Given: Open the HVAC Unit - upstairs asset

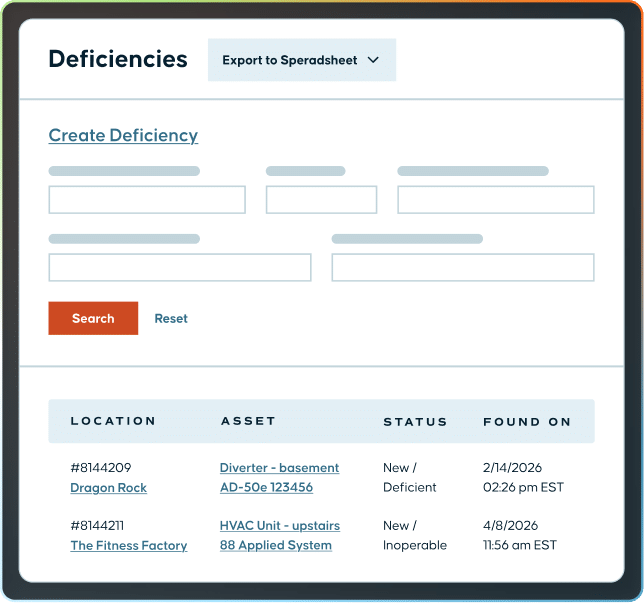Looking at the screenshot, I should 280,526.
